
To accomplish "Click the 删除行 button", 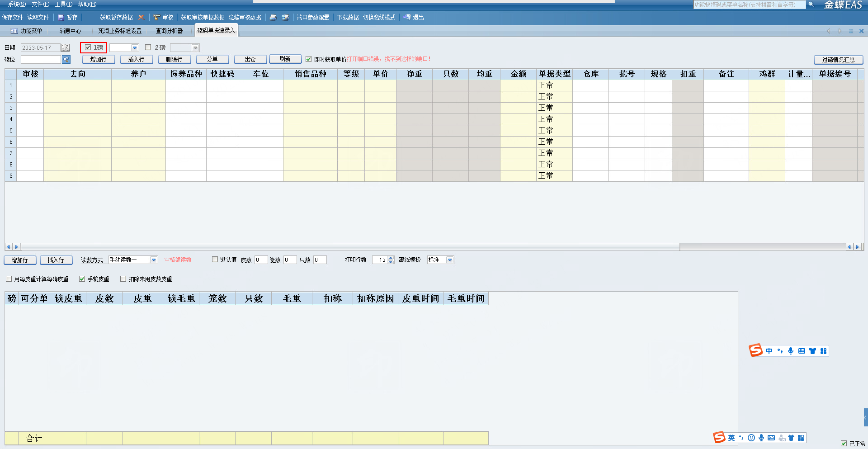I will coord(175,59).
